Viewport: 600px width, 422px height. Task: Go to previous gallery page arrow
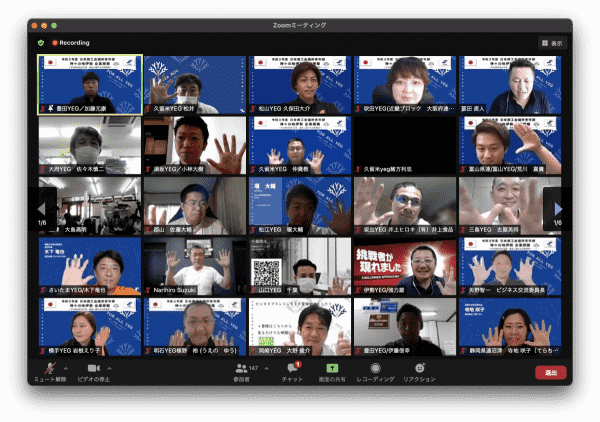42,209
